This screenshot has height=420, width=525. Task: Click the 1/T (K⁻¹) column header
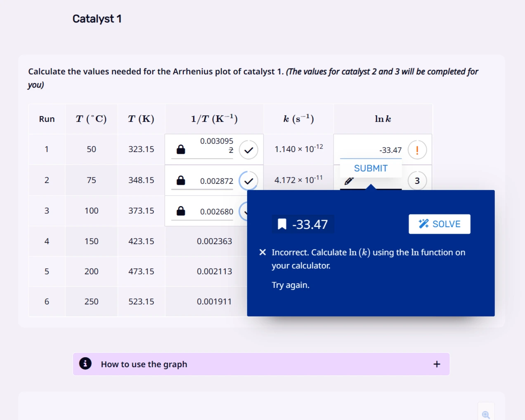pos(214,119)
